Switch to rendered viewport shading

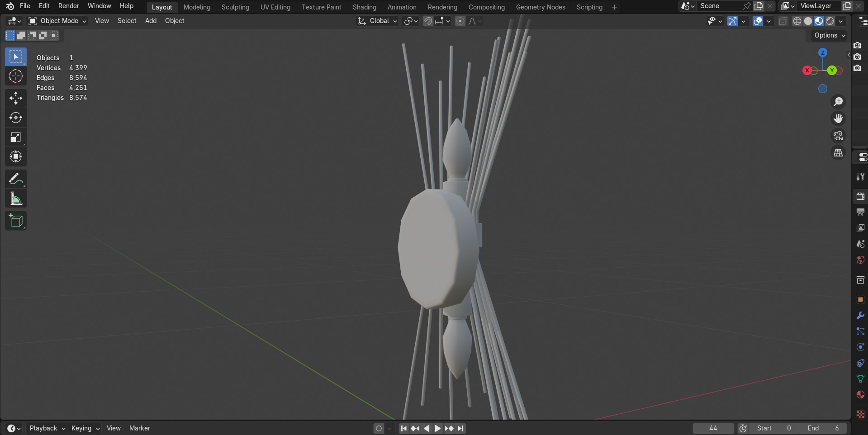click(830, 21)
